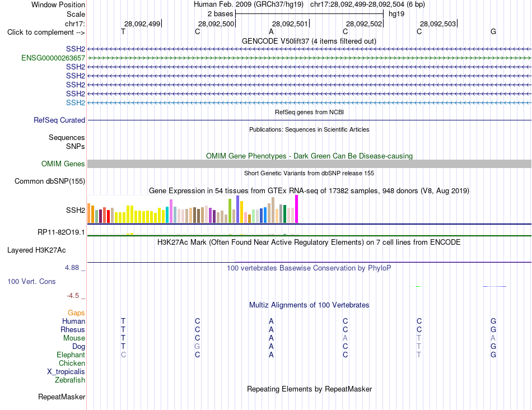Click the Mouse alignment row label
The image size is (532, 410).
pos(74,338)
